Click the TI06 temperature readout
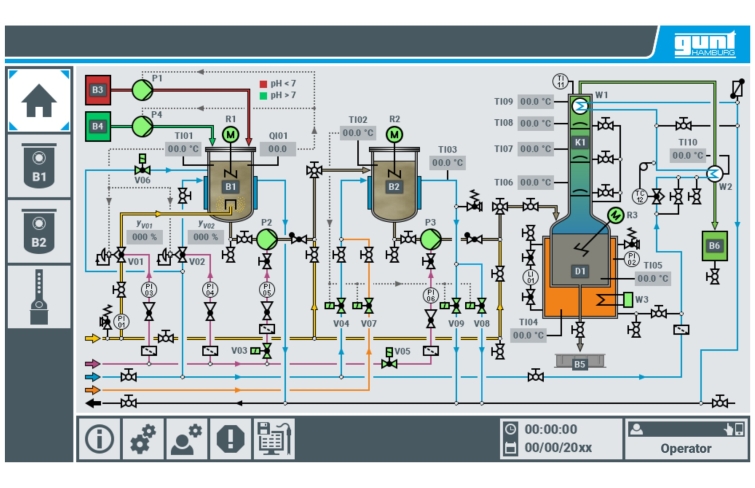Image resolution: width=755 pixels, height=488 pixels. [x=535, y=182]
